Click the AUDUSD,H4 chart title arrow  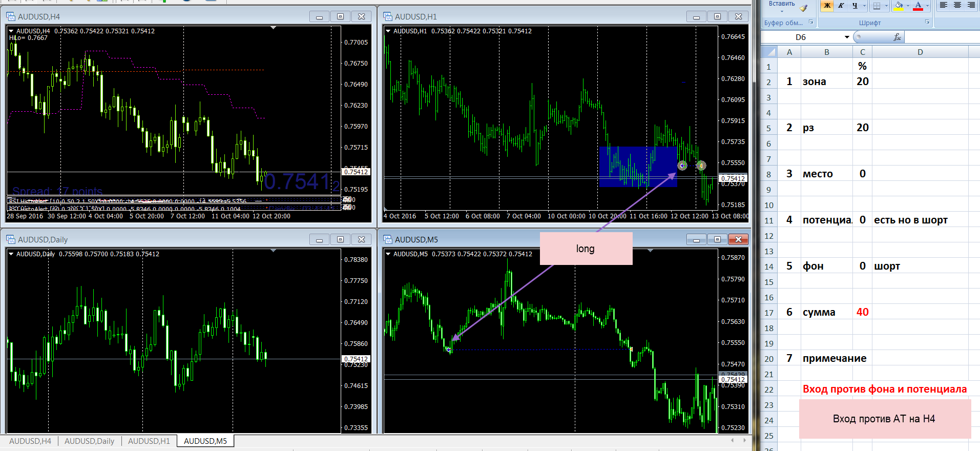tap(11, 31)
